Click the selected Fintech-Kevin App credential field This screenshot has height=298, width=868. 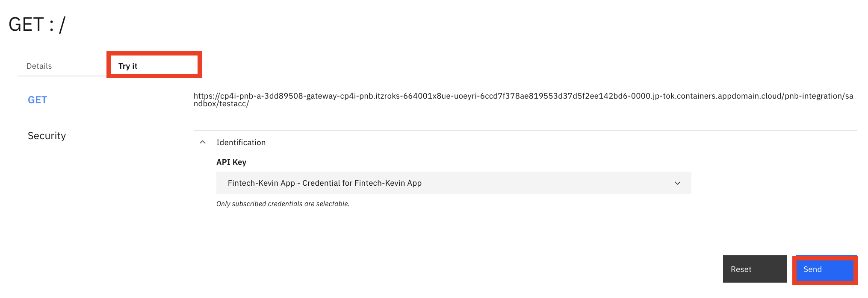[x=453, y=183]
